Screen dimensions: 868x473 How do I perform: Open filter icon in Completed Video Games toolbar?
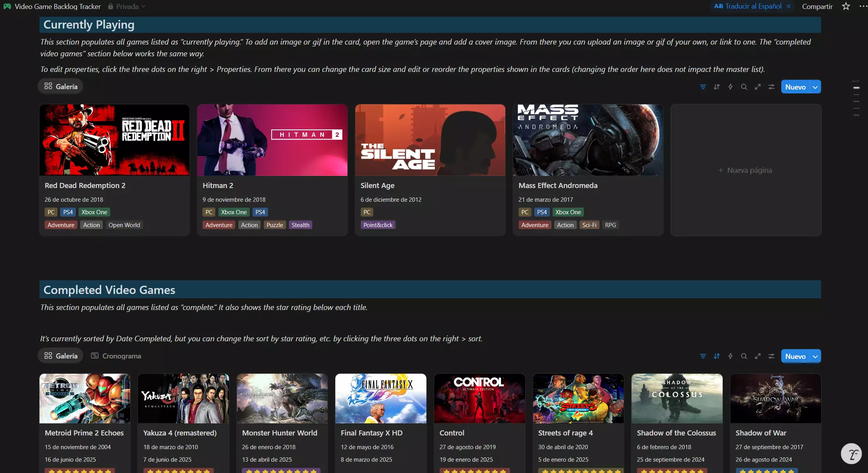tap(703, 356)
